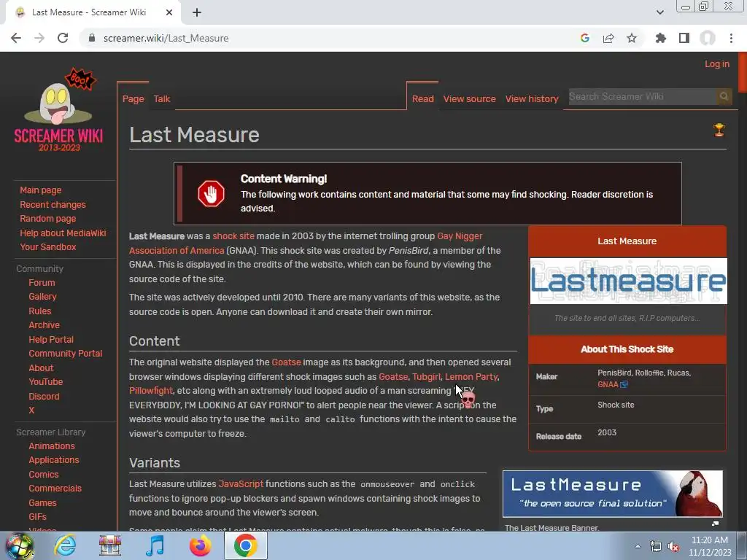Launch Firefox from taskbar

pos(200,545)
